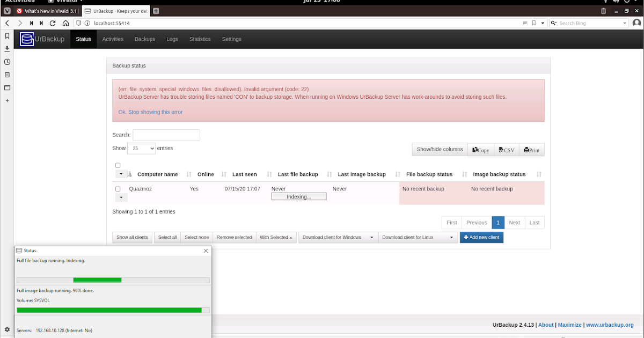Open the History panel in the Vivaldi sidebar
The width and height of the screenshot is (644, 338).
[x=7, y=62]
